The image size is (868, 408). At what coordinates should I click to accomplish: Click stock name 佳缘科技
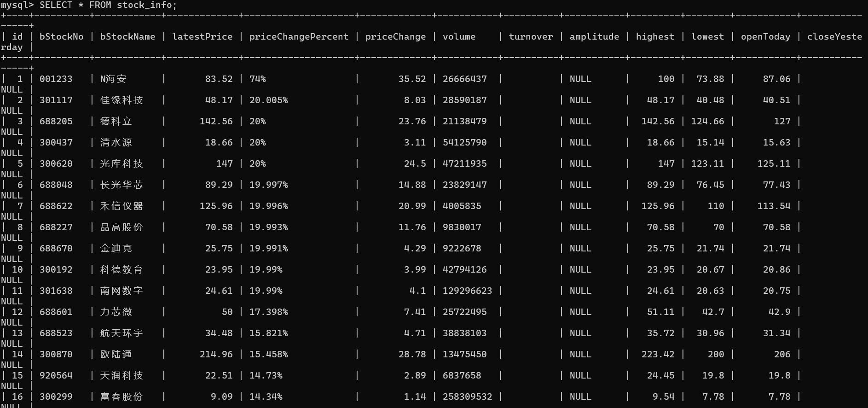(122, 100)
